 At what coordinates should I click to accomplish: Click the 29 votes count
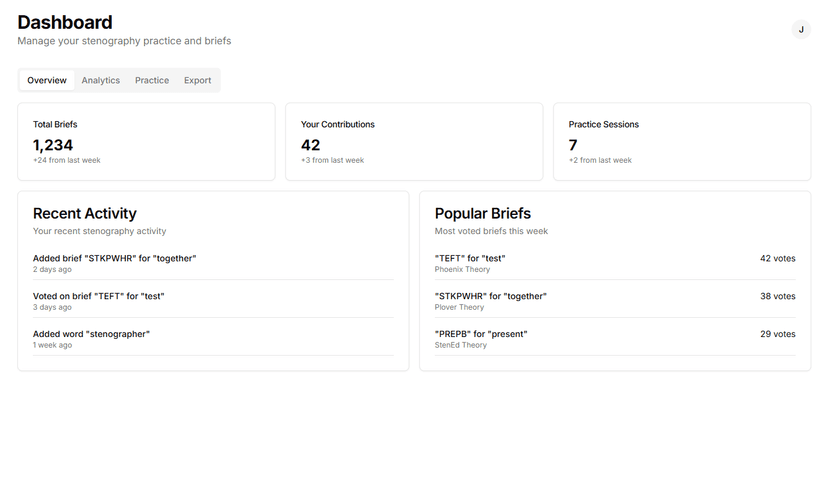777,334
